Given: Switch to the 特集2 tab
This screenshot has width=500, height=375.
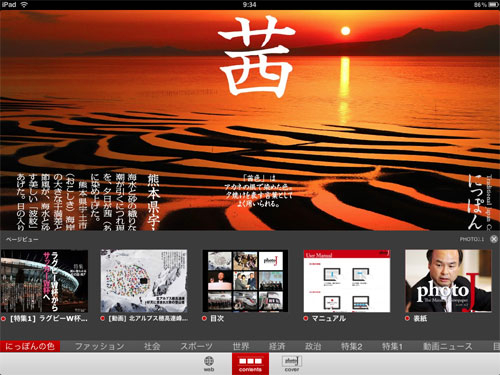Looking at the screenshot, I should [352, 346].
